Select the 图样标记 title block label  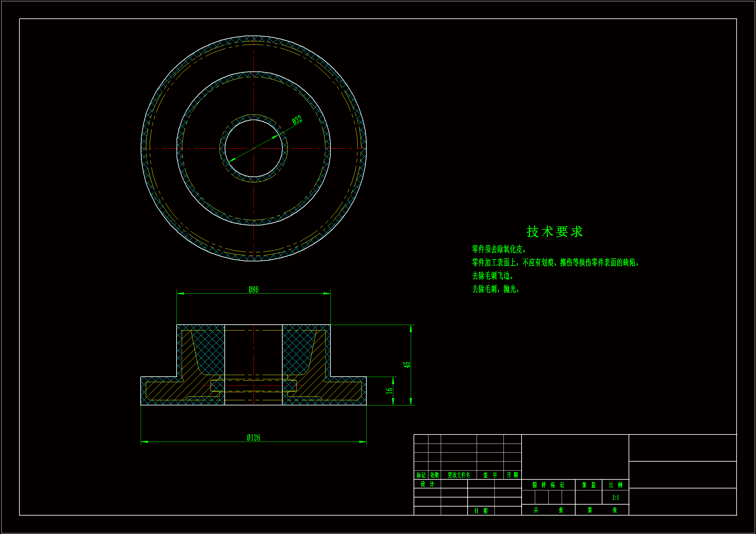click(x=548, y=485)
